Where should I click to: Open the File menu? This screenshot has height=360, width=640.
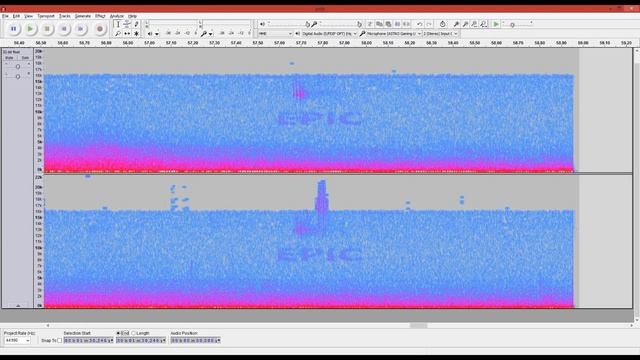point(5,16)
